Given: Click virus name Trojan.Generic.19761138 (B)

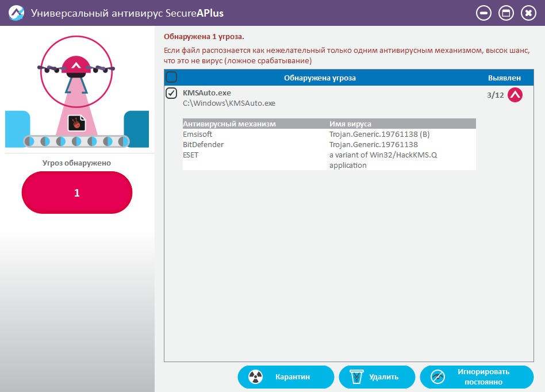Looking at the screenshot, I should (x=379, y=134).
